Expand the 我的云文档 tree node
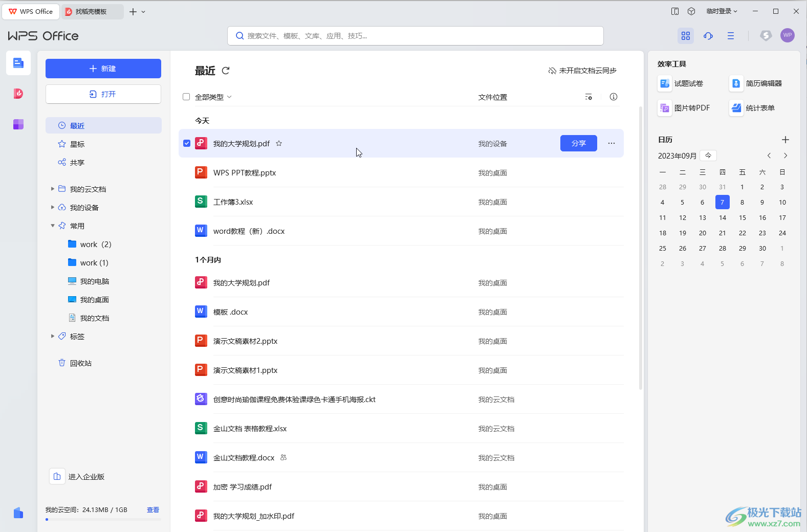Screen dimensions: 807x532 click(53, 189)
